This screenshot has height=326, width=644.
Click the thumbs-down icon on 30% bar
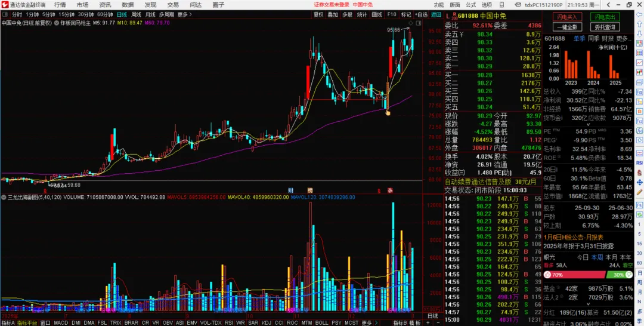(x=628, y=275)
